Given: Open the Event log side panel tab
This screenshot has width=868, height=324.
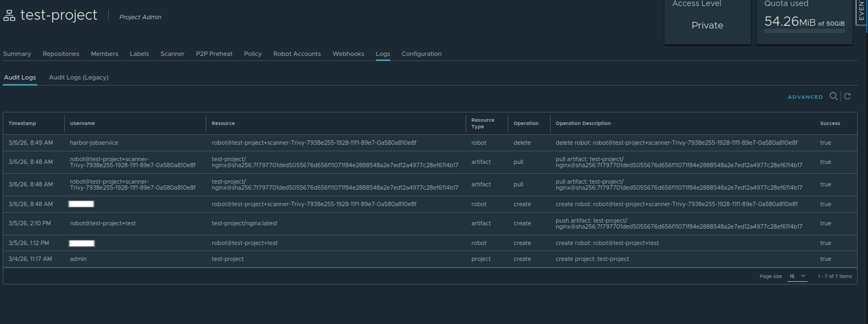Looking at the screenshot, I should coord(861,12).
